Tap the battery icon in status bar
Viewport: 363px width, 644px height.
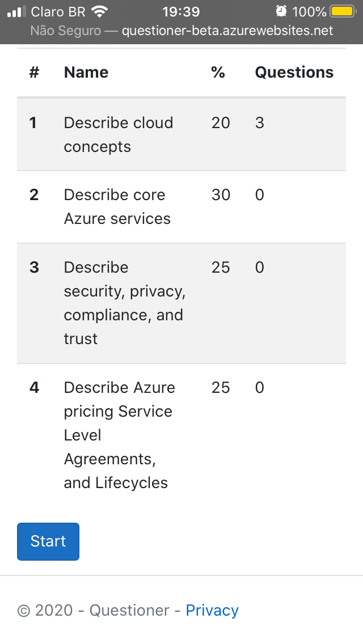(x=344, y=11)
